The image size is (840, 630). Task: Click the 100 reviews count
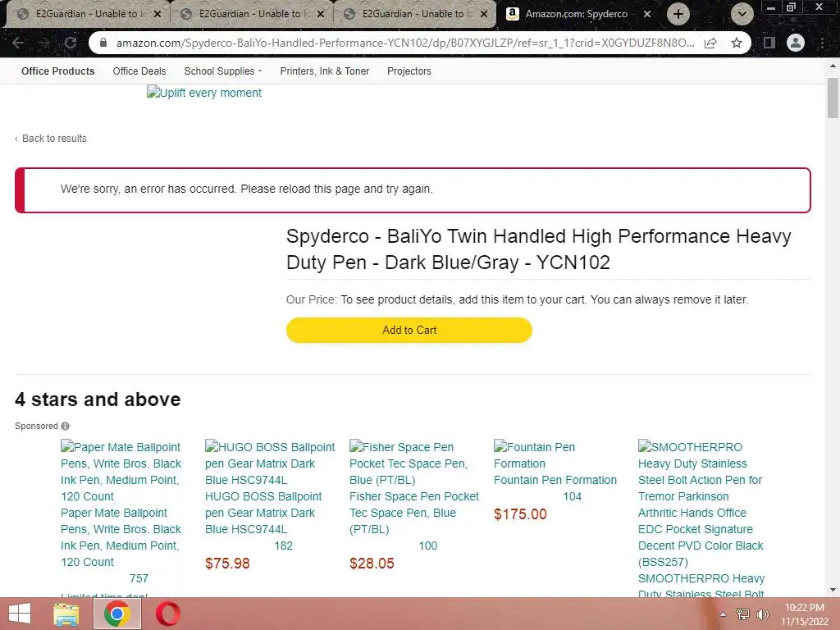(428, 546)
